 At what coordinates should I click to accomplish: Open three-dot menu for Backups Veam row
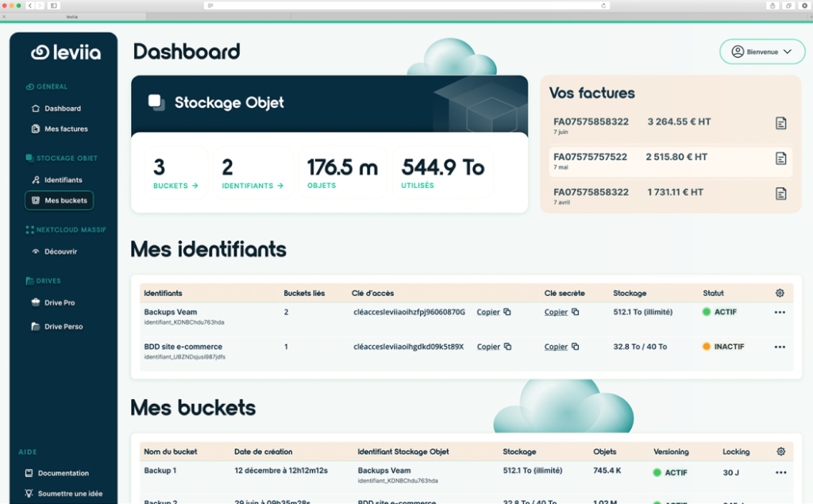pyautogui.click(x=780, y=312)
